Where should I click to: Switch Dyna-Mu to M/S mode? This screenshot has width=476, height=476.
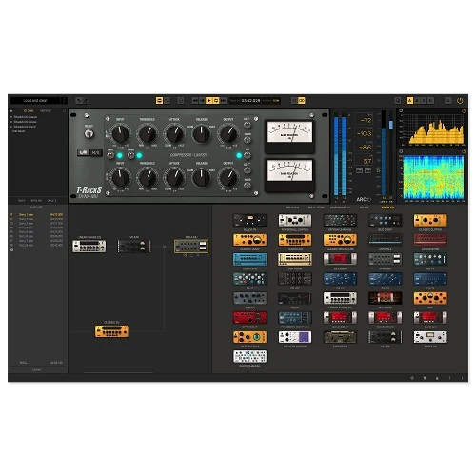pos(95,152)
